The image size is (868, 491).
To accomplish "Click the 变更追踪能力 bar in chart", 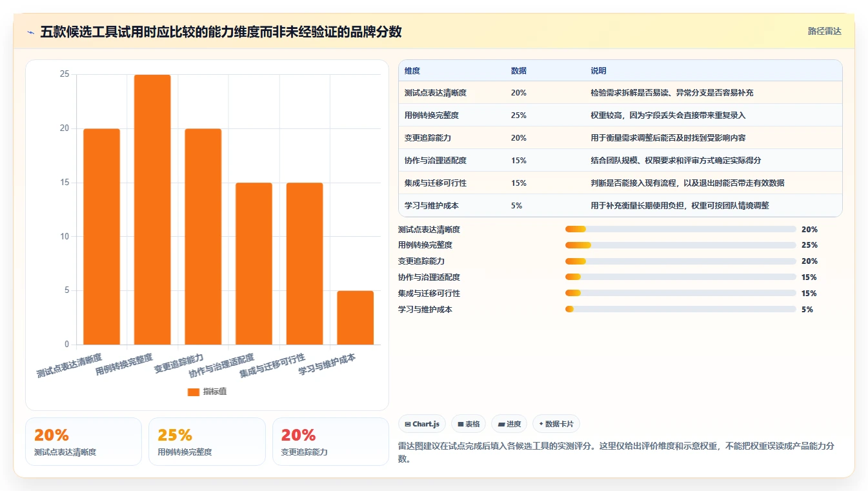I will (203, 236).
